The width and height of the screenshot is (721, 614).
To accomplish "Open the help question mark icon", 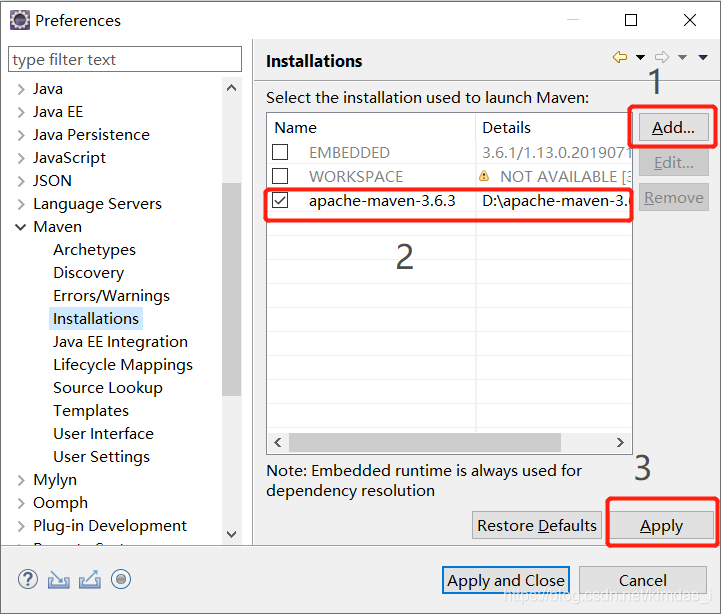I will (x=28, y=579).
